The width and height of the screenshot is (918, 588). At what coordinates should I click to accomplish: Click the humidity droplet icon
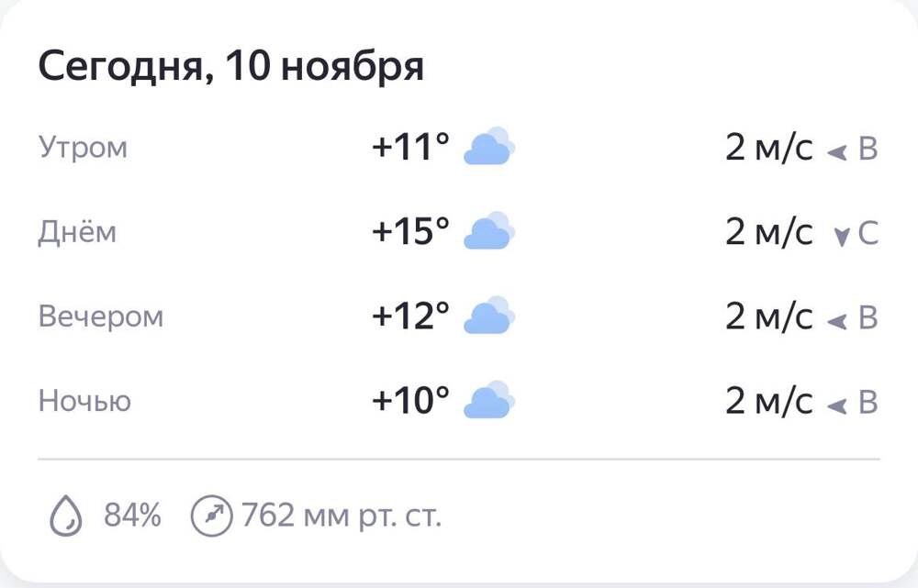click(x=66, y=516)
